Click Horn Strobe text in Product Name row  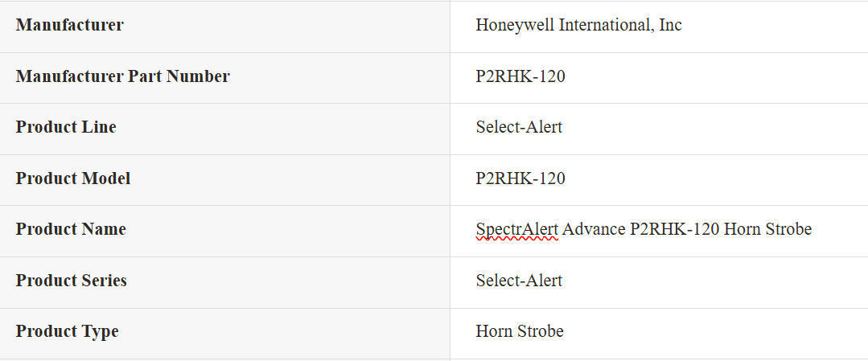click(x=767, y=229)
